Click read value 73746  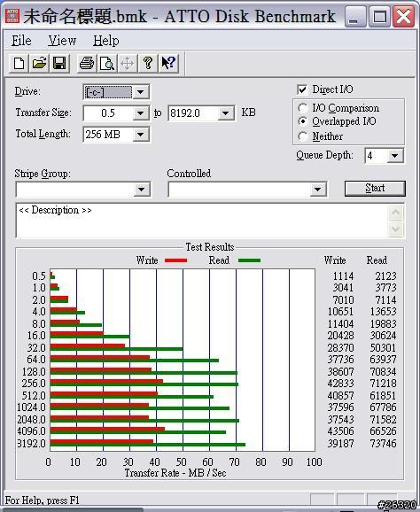click(x=383, y=444)
